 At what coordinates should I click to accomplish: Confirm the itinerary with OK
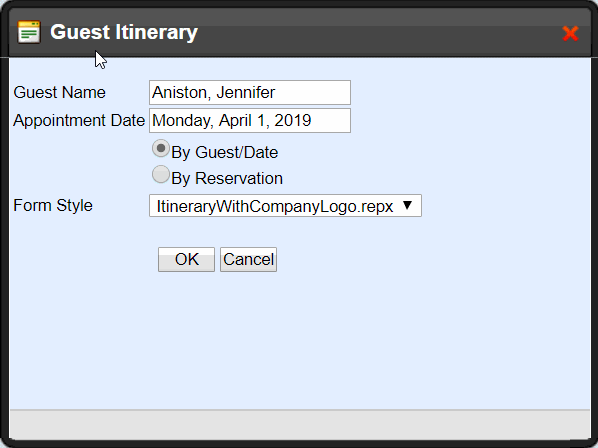pyautogui.click(x=186, y=259)
